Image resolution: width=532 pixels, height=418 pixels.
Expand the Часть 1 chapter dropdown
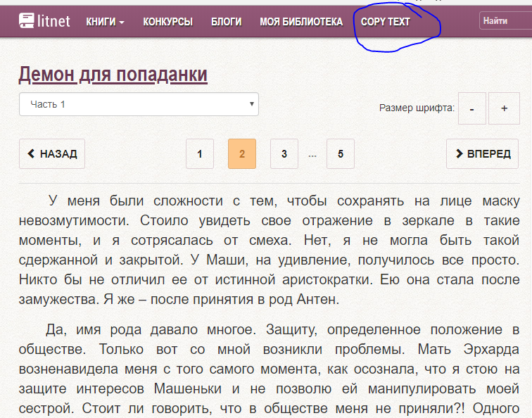[139, 104]
